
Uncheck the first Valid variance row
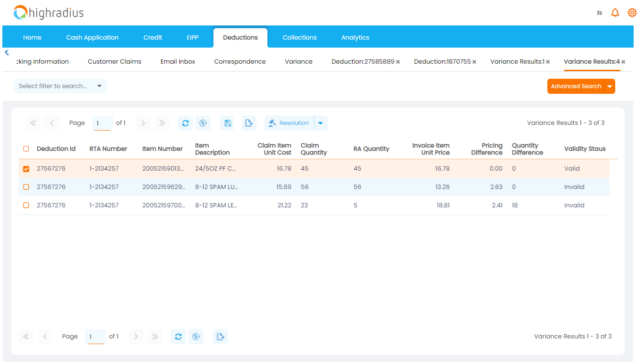[26, 168]
